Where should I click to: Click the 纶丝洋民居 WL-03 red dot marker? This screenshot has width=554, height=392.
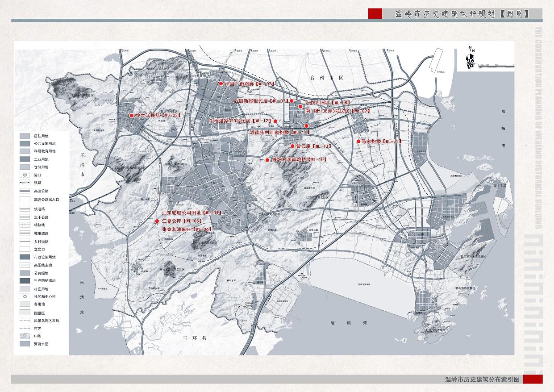[132, 116]
